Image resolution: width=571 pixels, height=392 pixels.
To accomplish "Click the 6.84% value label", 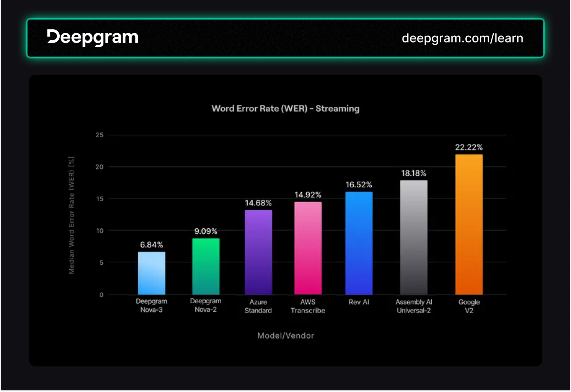I will 151,245.
